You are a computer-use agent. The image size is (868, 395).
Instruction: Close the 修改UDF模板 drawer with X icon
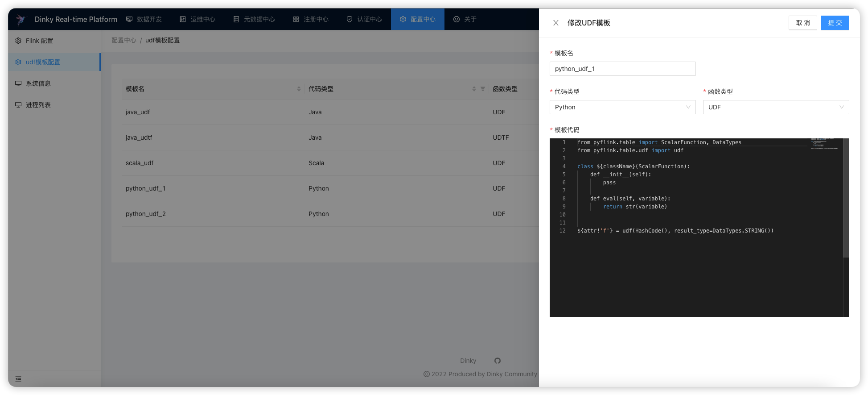point(556,23)
